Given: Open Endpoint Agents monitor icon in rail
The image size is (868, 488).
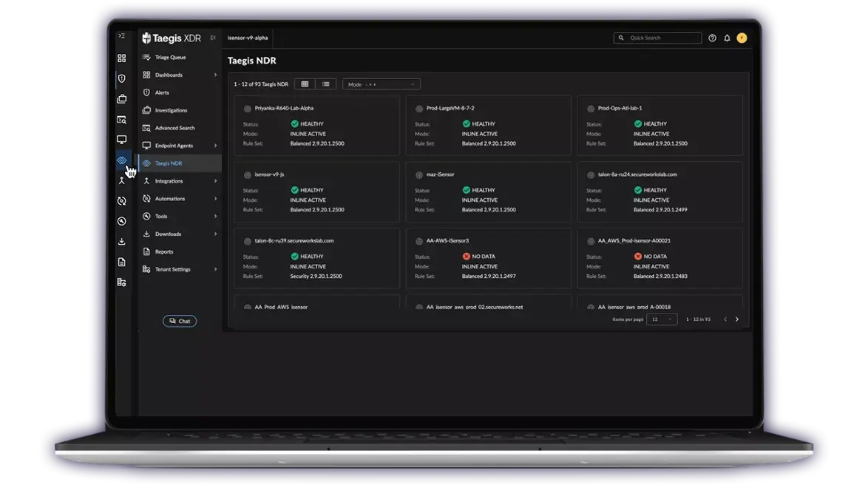Looking at the screenshot, I should pos(122,140).
